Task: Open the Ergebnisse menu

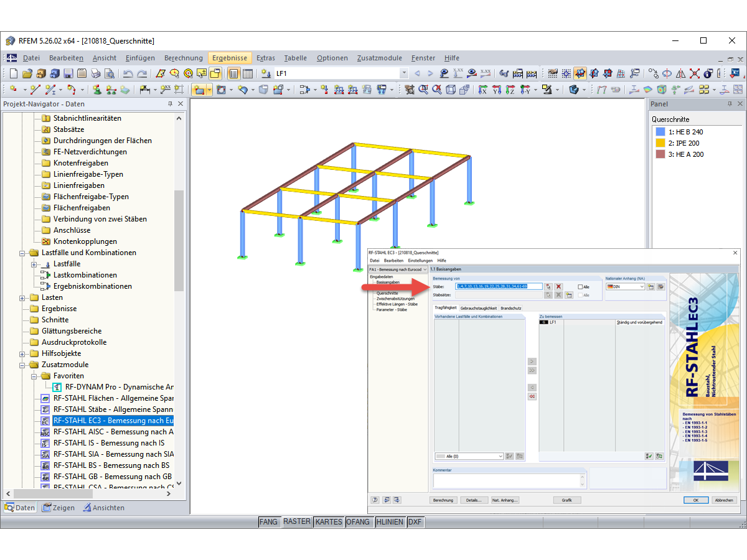Action: coord(230,57)
